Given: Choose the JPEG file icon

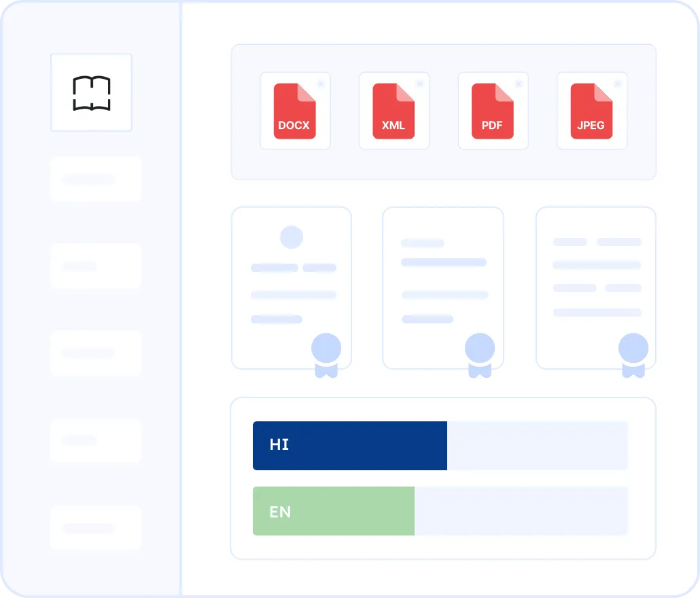Looking at the screenshot, I should [591, 111].
